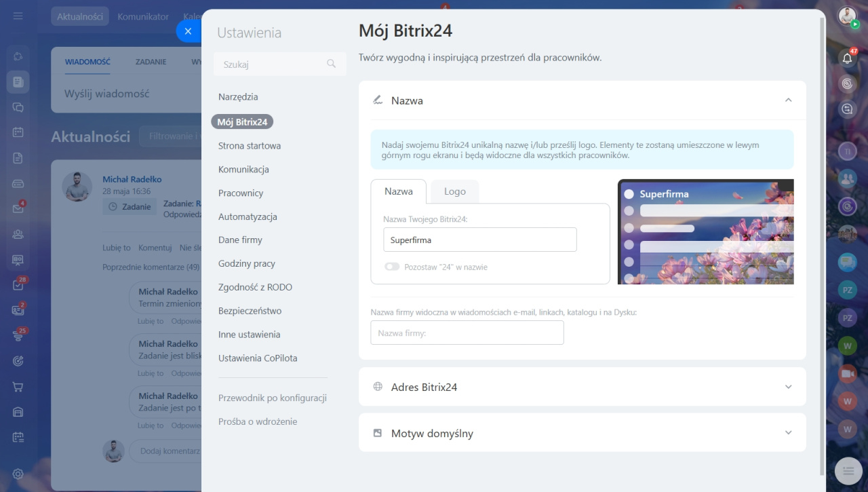Open Komunikacja settings
This screenshot has height=492, width=868.
click(x=243, y=170)
